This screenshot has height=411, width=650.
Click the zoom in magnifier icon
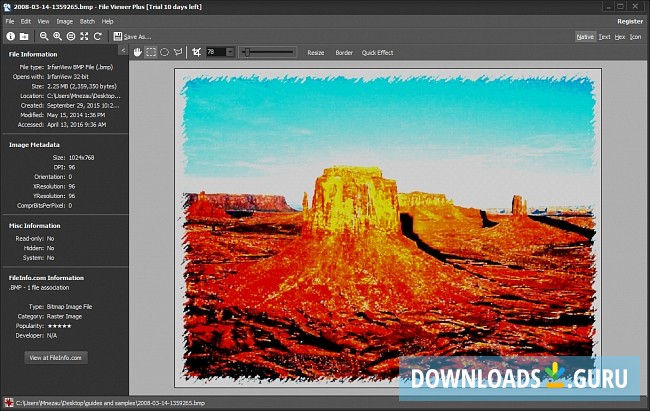coord(57,36)
